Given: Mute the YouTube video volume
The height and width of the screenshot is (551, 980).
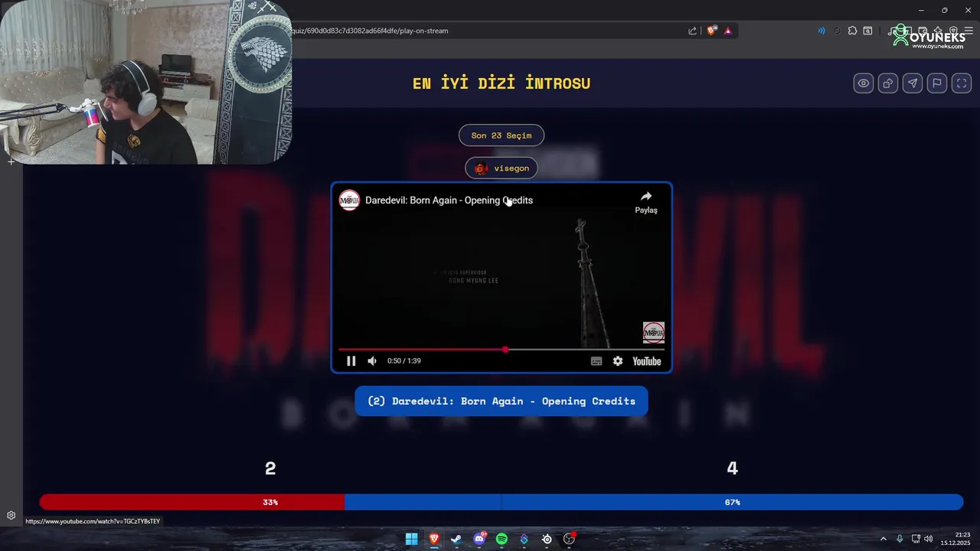Looking at the screenshot, I should point(372,361).
